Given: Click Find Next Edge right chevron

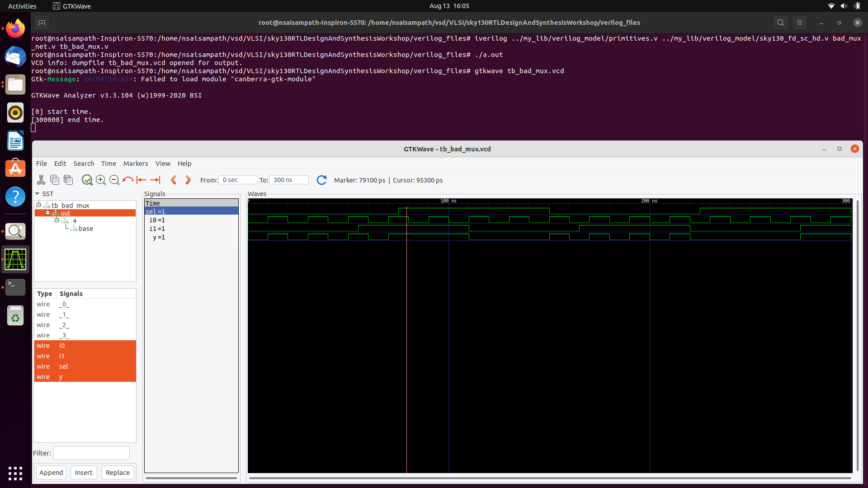Looking at the screenshot, I should click(x=188, y=180).
